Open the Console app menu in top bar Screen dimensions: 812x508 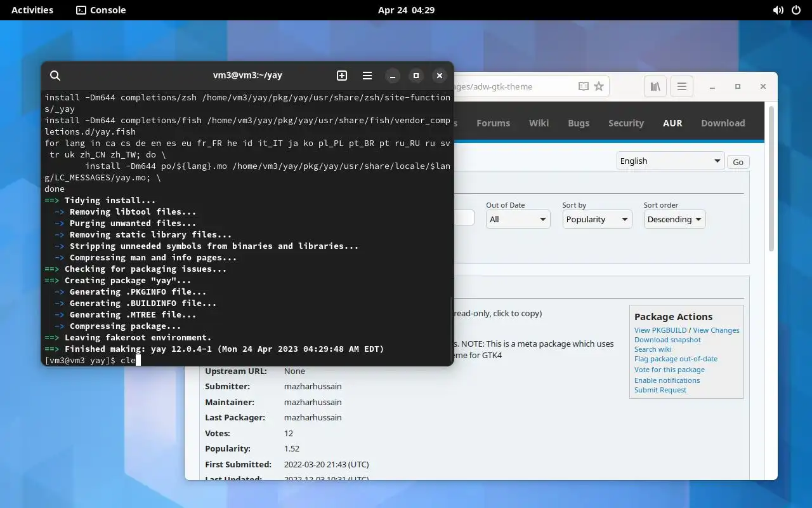[101, 10]
